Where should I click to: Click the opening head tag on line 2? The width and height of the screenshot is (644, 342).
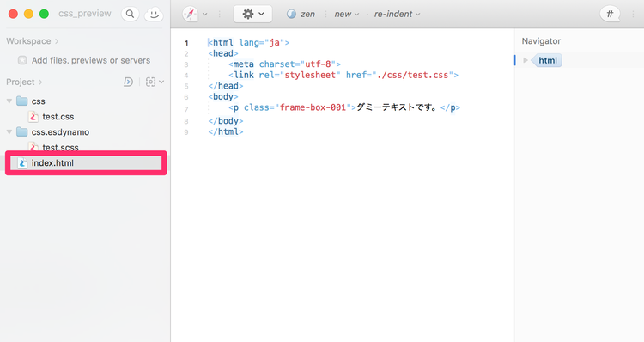[223, 53]
